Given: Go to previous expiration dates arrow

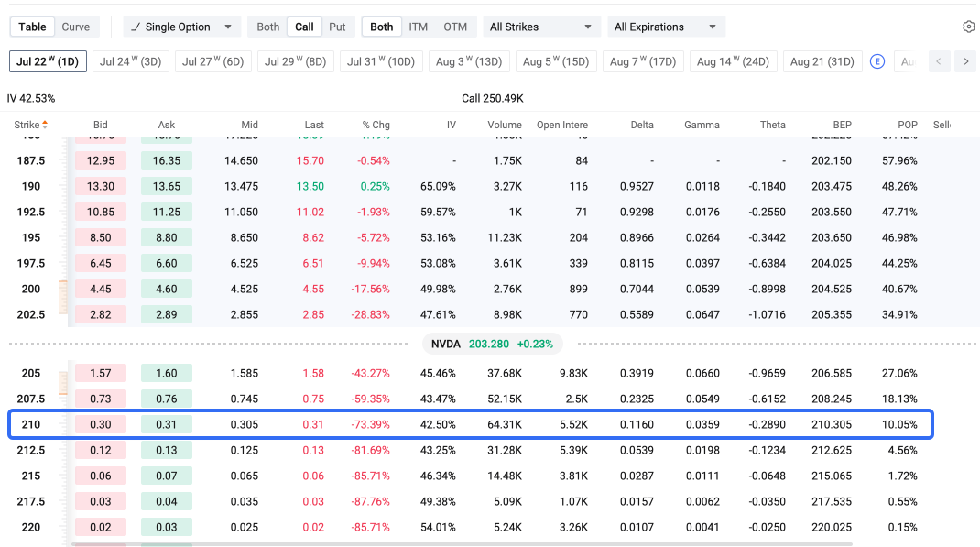Looking at the screenshot, I should (x=939, y=61).
